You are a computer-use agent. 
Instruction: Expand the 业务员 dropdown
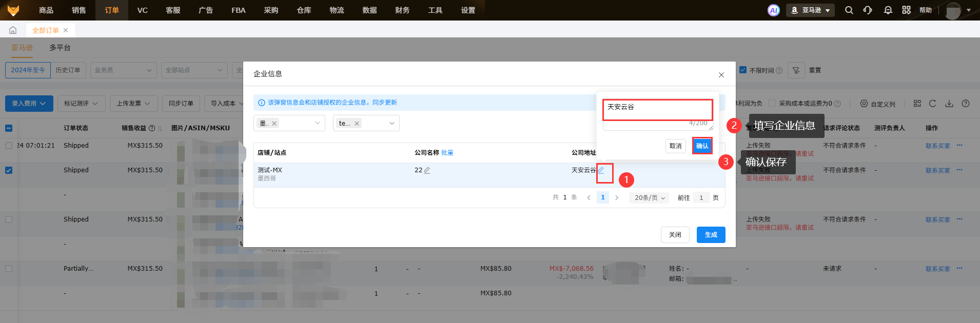coord(123,70)
